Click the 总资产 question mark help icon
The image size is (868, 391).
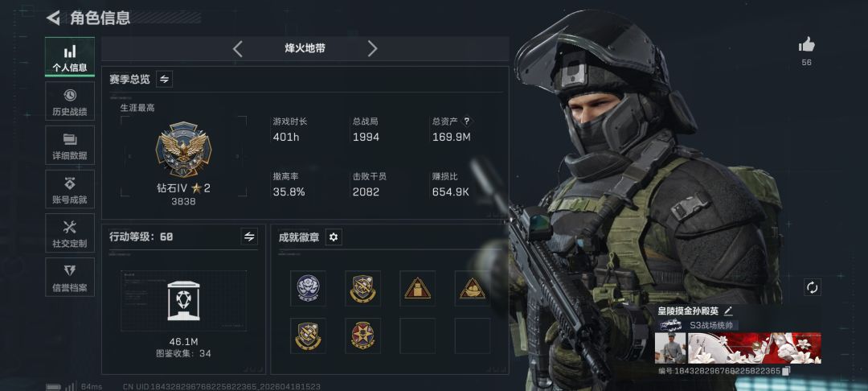[467, 121]
